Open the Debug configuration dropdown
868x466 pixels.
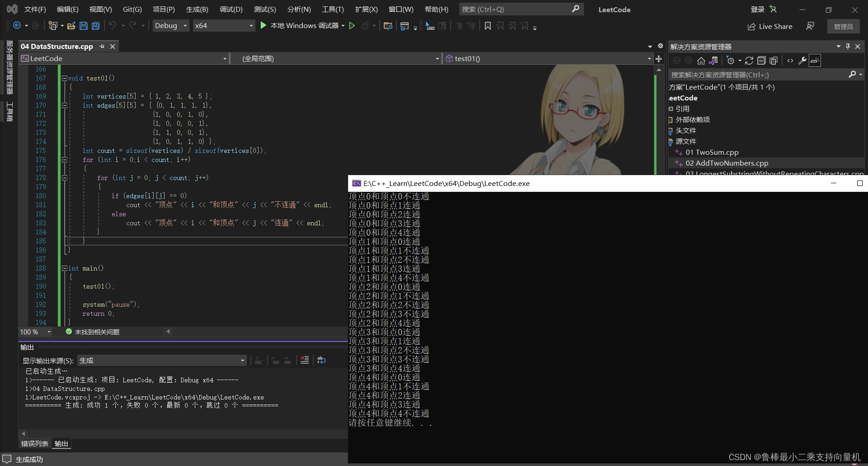tap(171, 26)
